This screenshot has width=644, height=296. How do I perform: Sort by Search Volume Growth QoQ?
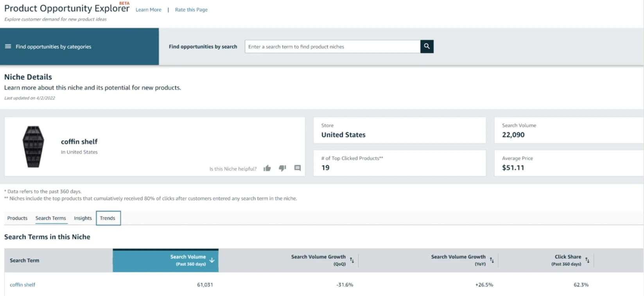coord(352,260)
